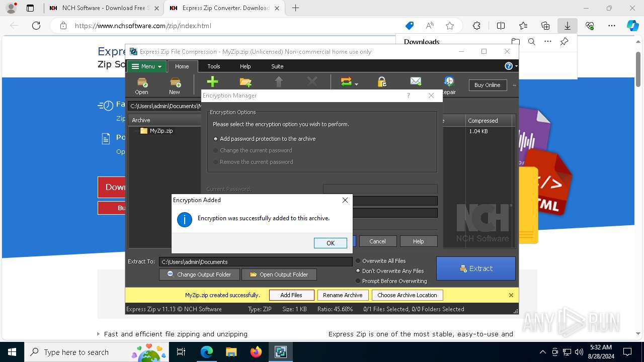Image resolution: width=644 pixels, height=362 pixels.
Task: Select MyZip.zip in Archive tree
Action: tap(161, 131)
